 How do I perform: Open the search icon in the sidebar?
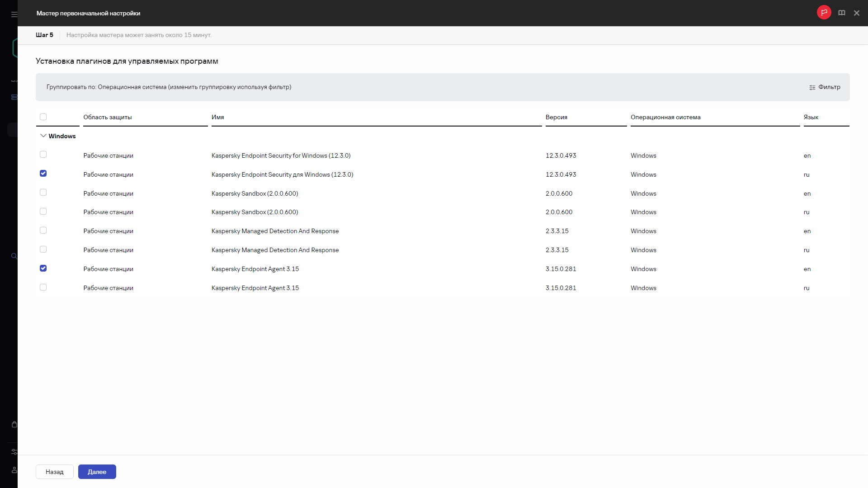click(14, 256)
